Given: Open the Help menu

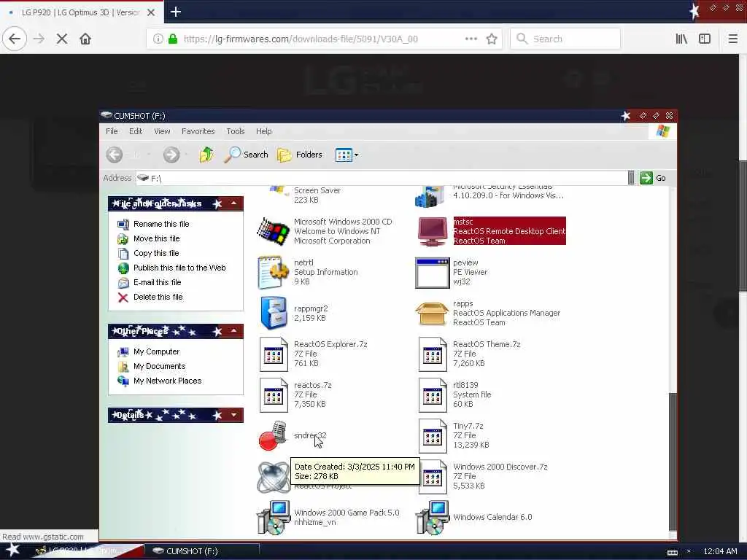Looking at the screenshot, I should pos(264,131).
